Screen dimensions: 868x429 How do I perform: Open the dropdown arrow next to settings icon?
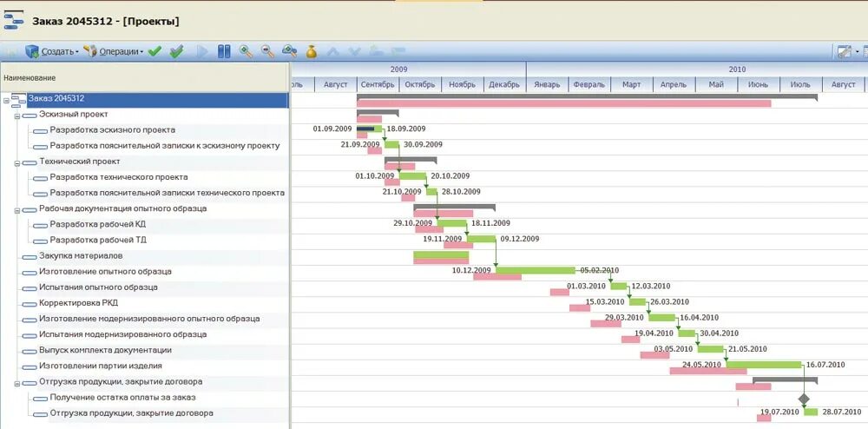[857, 52]
